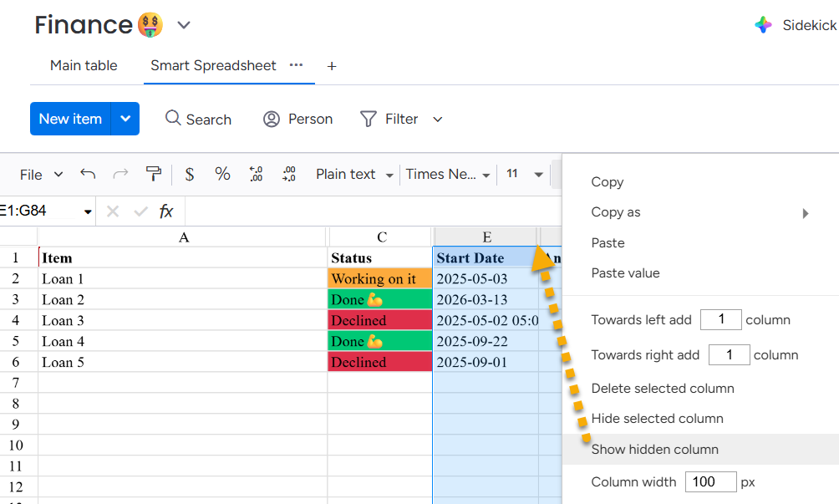Open the Filter button
Screen dimensions: 839x504
pyautogui.click(x=401, y=119)
